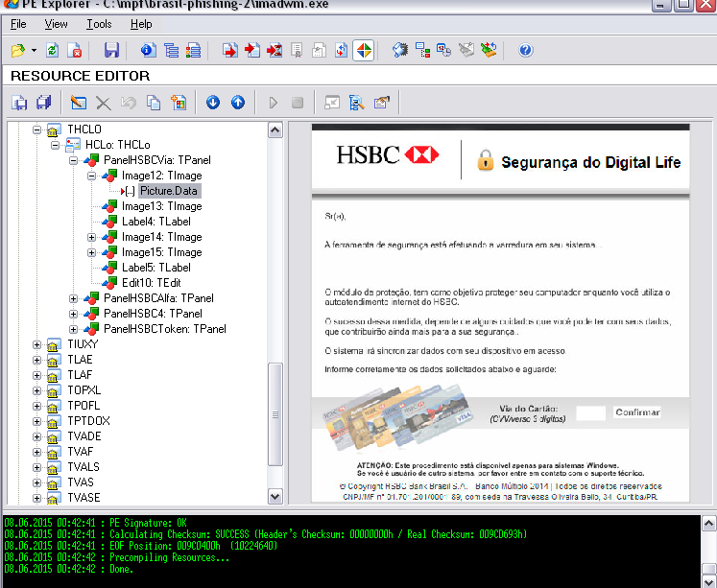Click the Open File folder icon
Screen dimensions: 717x588
tap(18, 50)
